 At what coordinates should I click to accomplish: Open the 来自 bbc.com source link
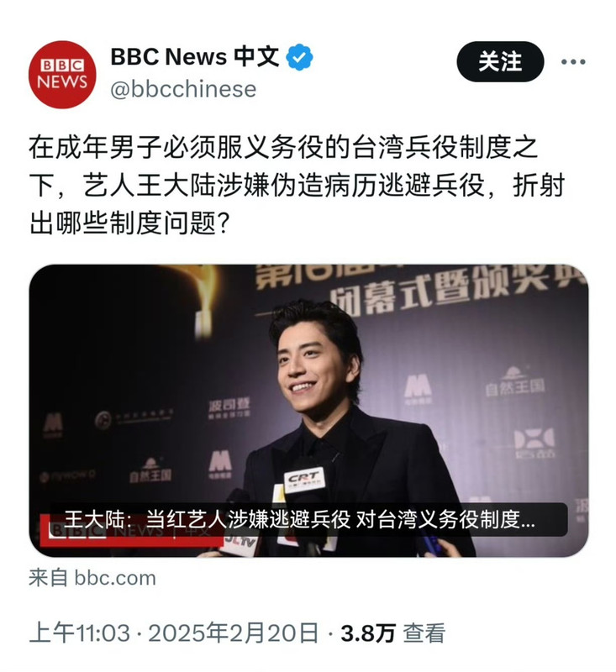point(92,578)
